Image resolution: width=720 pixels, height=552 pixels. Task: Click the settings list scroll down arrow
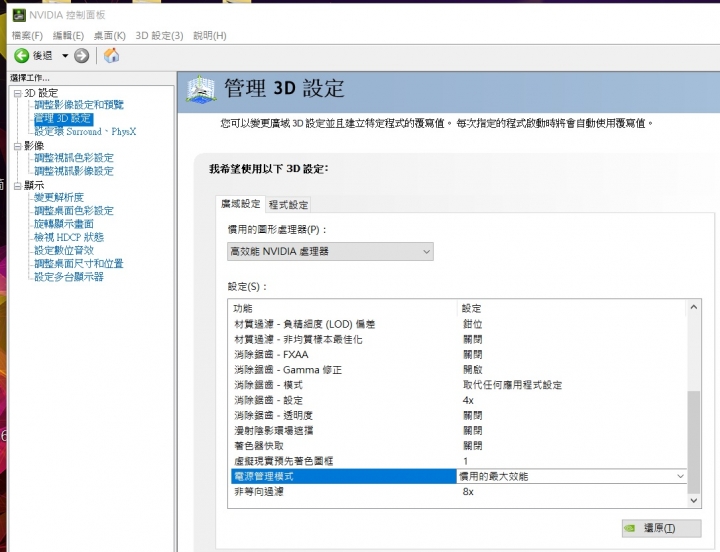694,500
